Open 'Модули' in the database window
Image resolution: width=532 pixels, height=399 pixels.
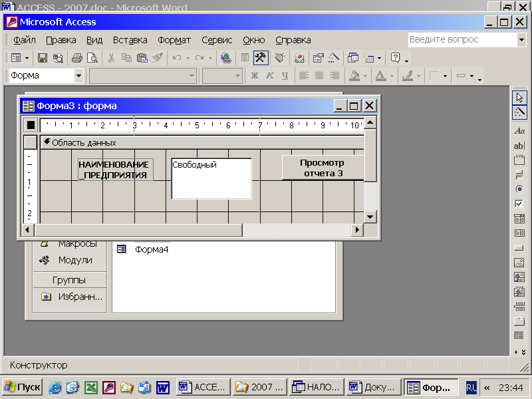point(75,260)
